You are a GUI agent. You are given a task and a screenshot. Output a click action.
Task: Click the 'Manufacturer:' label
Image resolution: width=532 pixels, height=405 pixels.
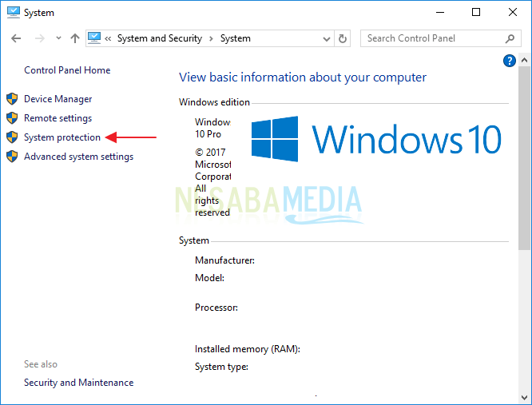pyautogui.click(x=224, y=260)
